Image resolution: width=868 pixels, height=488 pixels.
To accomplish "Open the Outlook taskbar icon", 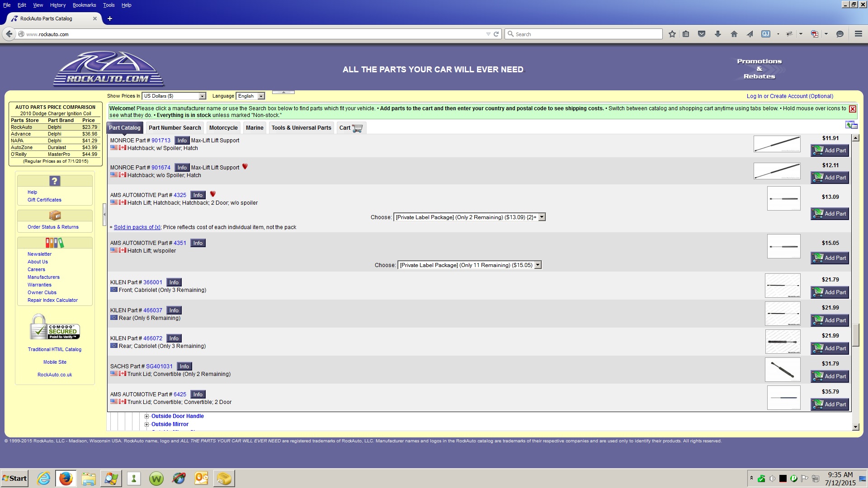I will pyautogui.click(x=202, y=478).
